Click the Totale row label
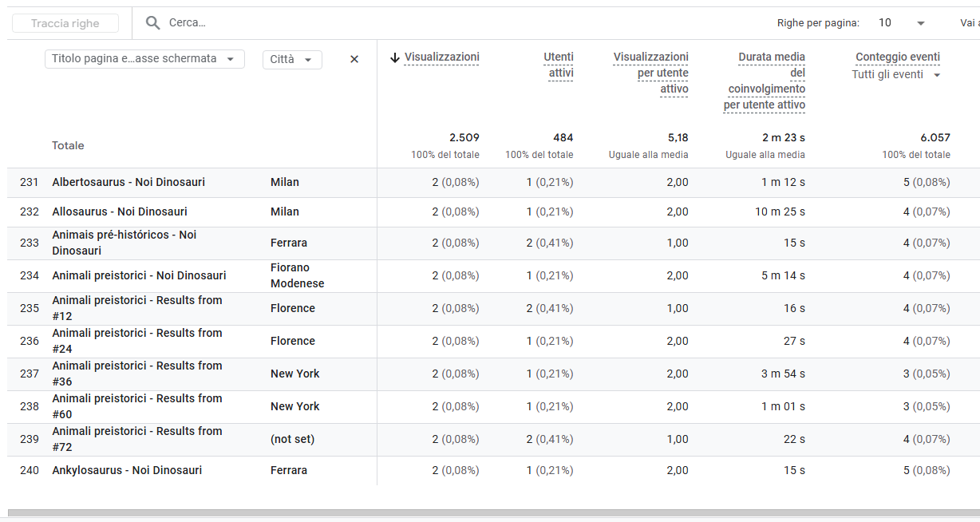 pos(68,145)
